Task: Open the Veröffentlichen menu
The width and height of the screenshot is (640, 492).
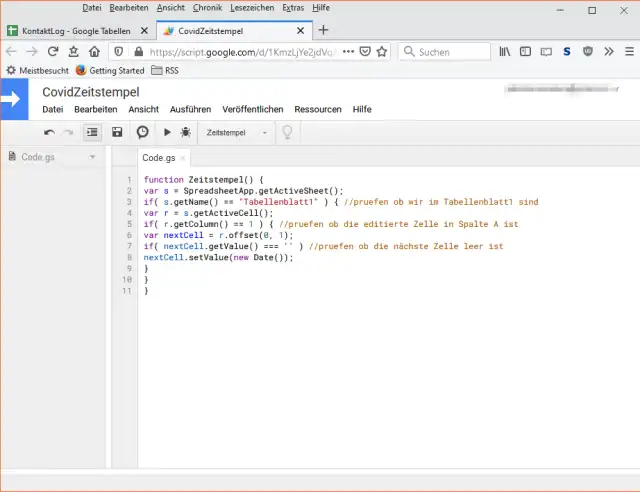Action: (x=253, y=109)
